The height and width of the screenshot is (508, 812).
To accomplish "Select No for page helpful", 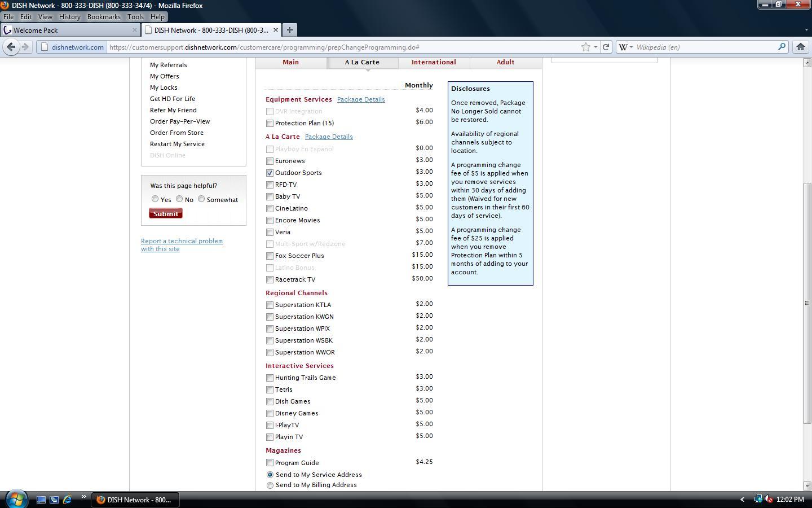I will (x=179, y=199).
